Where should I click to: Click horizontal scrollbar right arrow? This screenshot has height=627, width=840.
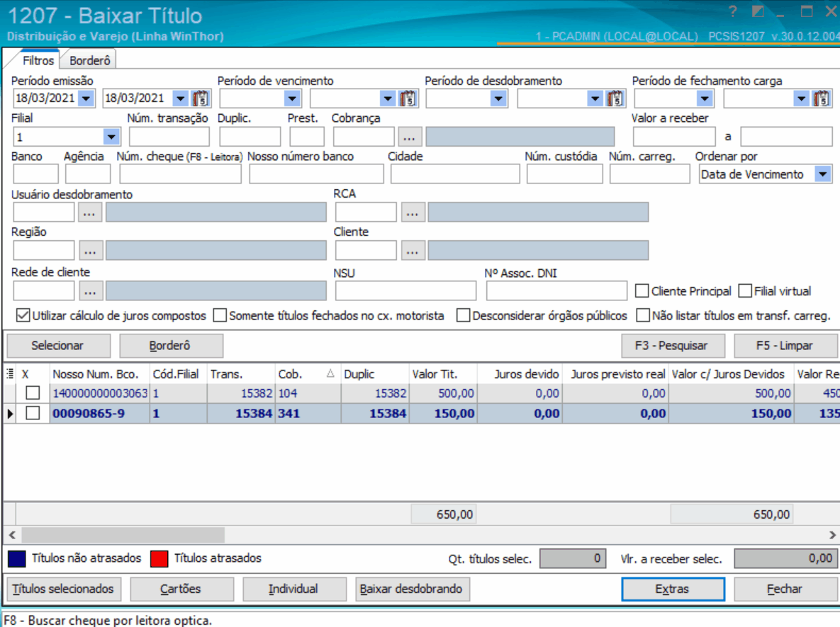tap(832, 534)
